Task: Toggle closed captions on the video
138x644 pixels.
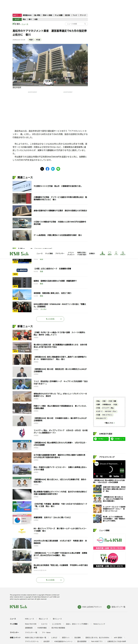Action: (110, 476)
